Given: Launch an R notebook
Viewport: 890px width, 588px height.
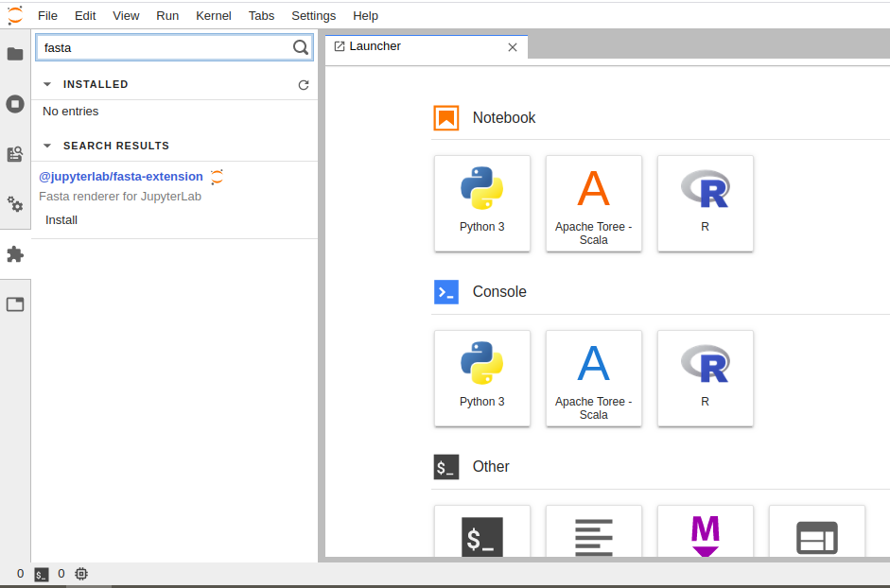Looking at the screenshot, I should (706, 203).
